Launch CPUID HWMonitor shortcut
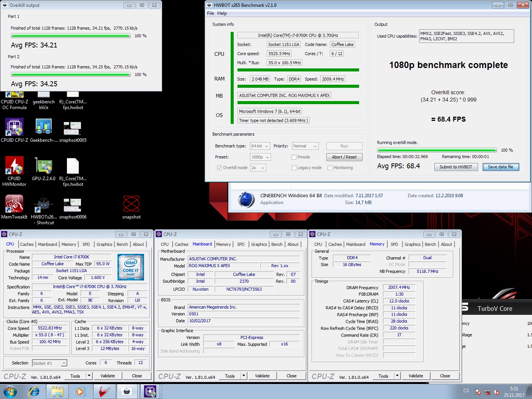This screenshot has width=532, height=399. (x=14, y=171)
